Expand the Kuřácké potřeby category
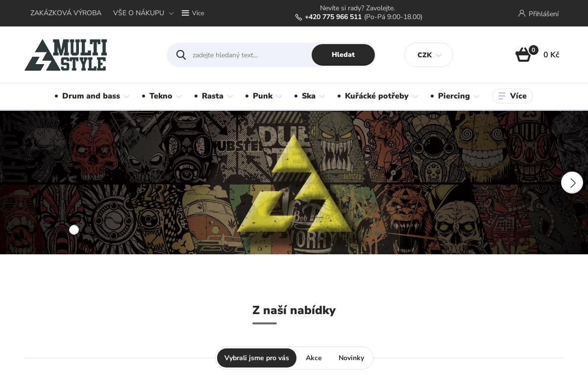The image size is (588, 392). pyautogui.click(x=378, y=96)
